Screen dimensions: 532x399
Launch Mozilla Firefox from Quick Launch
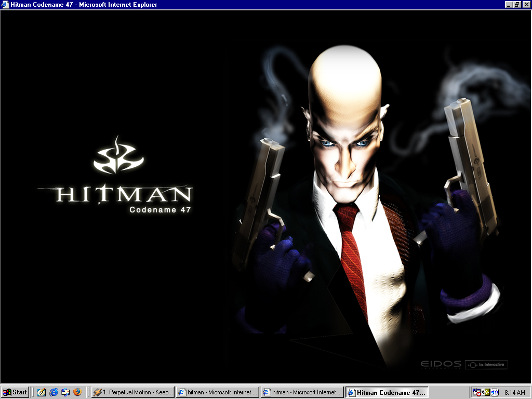pyautogui.click(x=77, y=392)
